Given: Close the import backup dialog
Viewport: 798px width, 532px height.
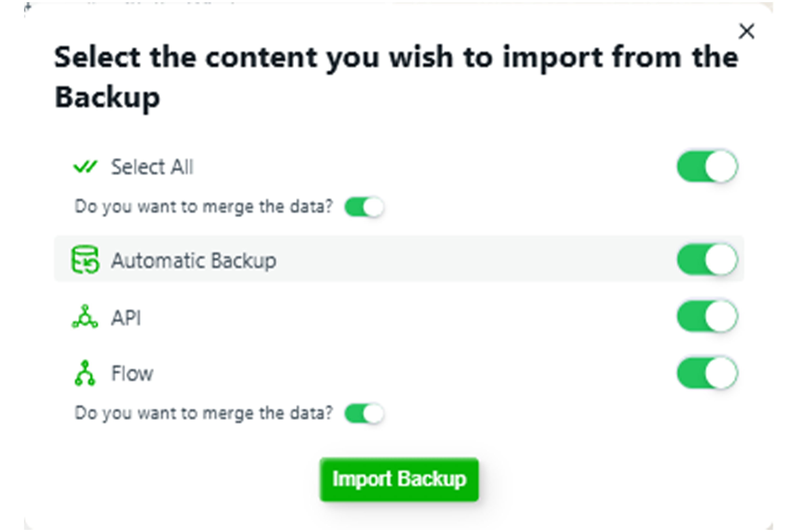Looking at the screenshot, I should click(746, 32).
